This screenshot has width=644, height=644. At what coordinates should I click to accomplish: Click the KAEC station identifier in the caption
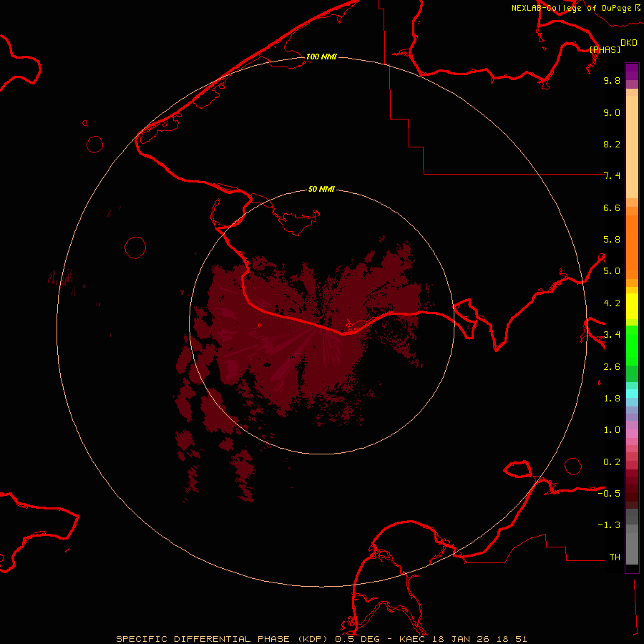412,639
